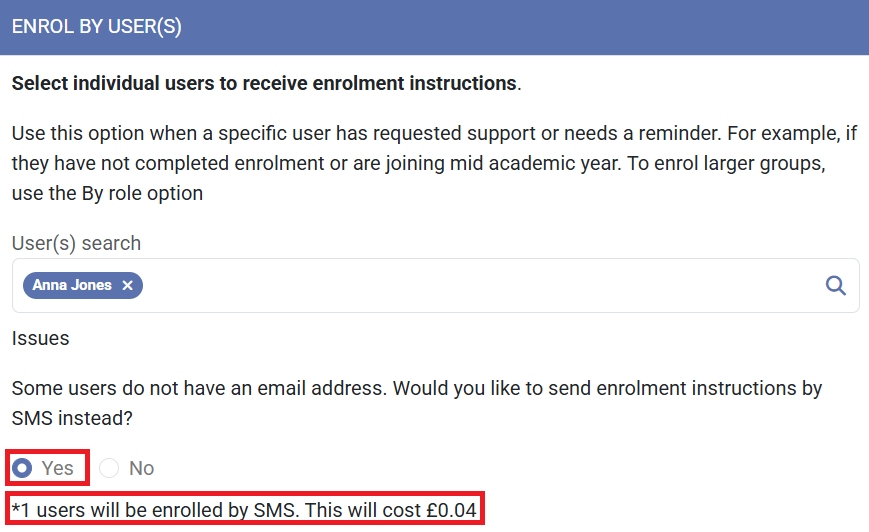This screenshot has height=532, width=869.
Task: Click the 'SMS instead?' question text
Action: [x=72, y=419]
